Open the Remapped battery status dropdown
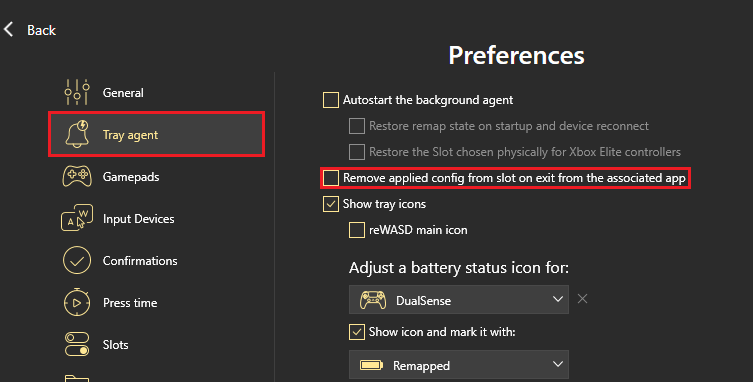Image resolution: width=753 pixels, height=382 pixels. 459,365
